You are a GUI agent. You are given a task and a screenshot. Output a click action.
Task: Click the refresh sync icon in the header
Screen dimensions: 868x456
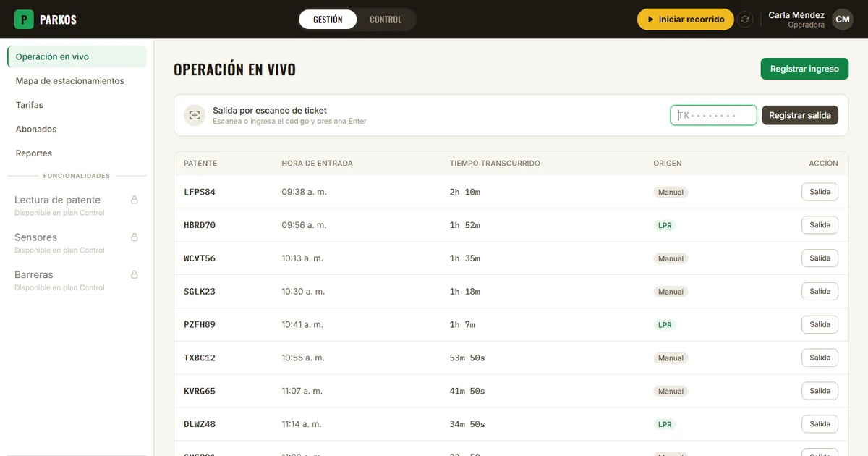pos(746,20)
